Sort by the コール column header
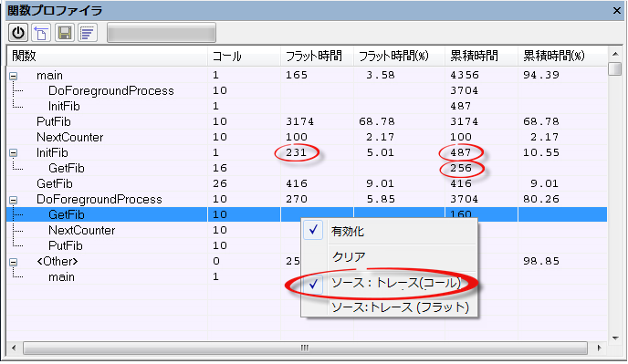This screenshot has height=364, width=628. tap(244, 56)
